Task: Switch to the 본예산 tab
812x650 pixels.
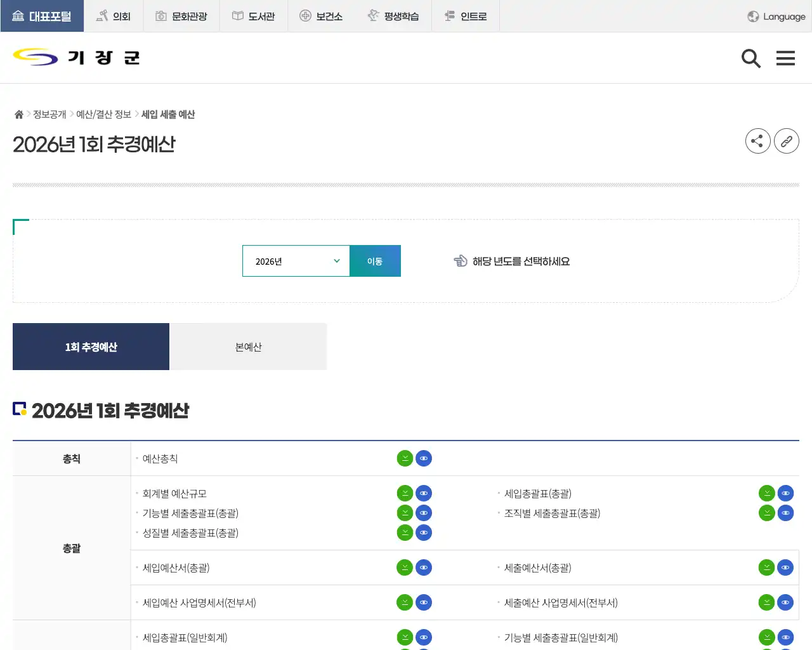Action: click(247, 347)
